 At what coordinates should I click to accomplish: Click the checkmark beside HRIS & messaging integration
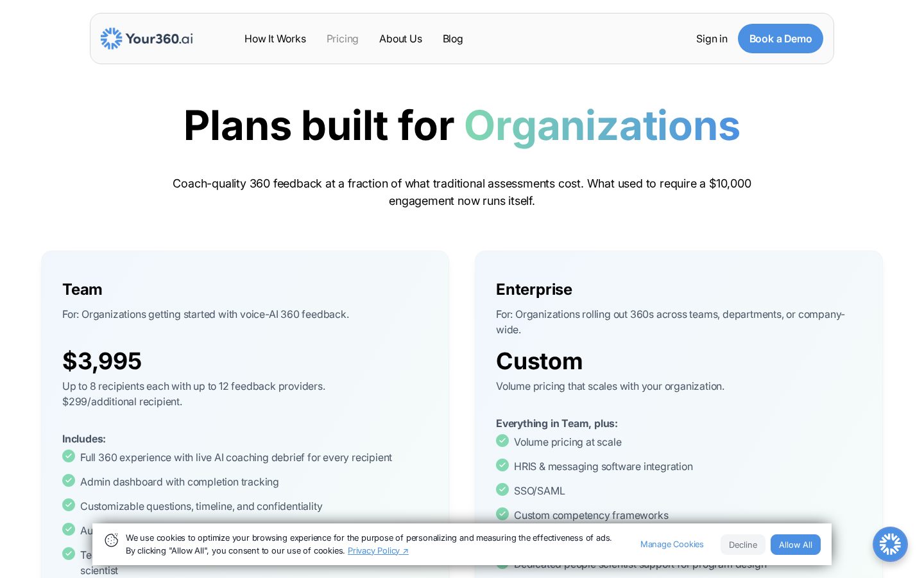click(502, 465)
